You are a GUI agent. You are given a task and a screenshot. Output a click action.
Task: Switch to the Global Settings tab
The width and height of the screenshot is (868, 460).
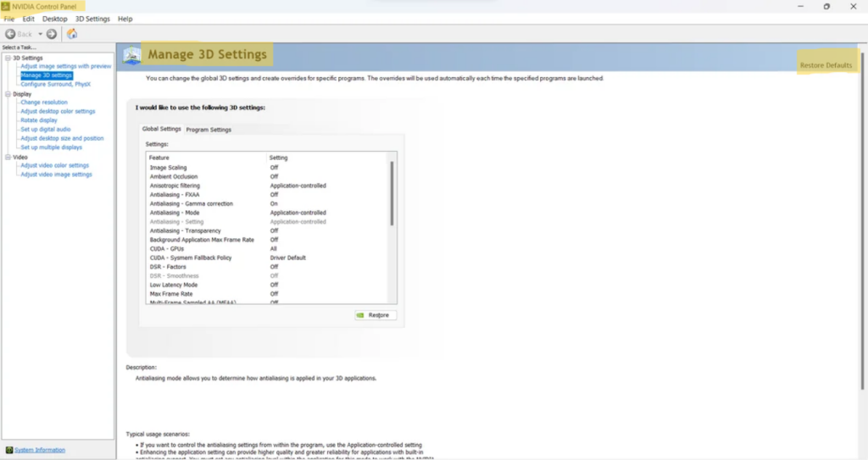point(162,129)
